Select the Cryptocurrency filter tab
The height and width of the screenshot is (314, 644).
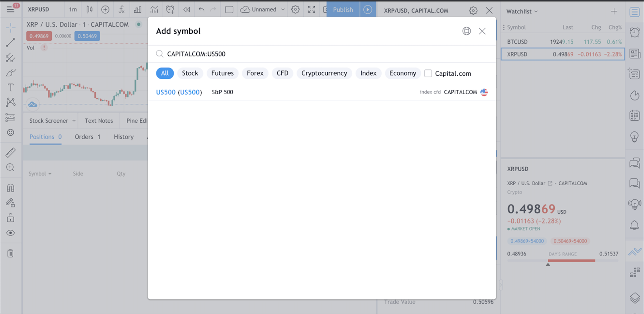[x=324, y=73]
